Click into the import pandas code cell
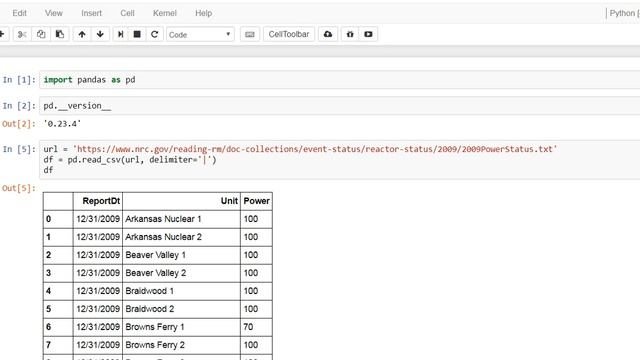This screenshot has width=640, height=360. (340, 80)
